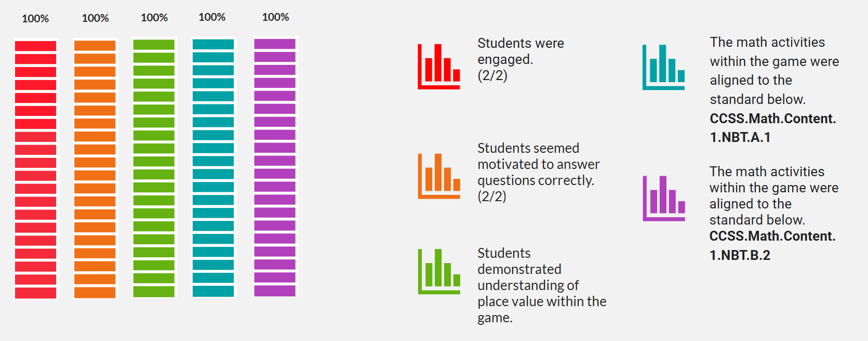Click the CCSS.Math.Content.1.NBT.A.1 standard text
The width and height of the screenshot is (868, 341).
click(x=772, y=128)
